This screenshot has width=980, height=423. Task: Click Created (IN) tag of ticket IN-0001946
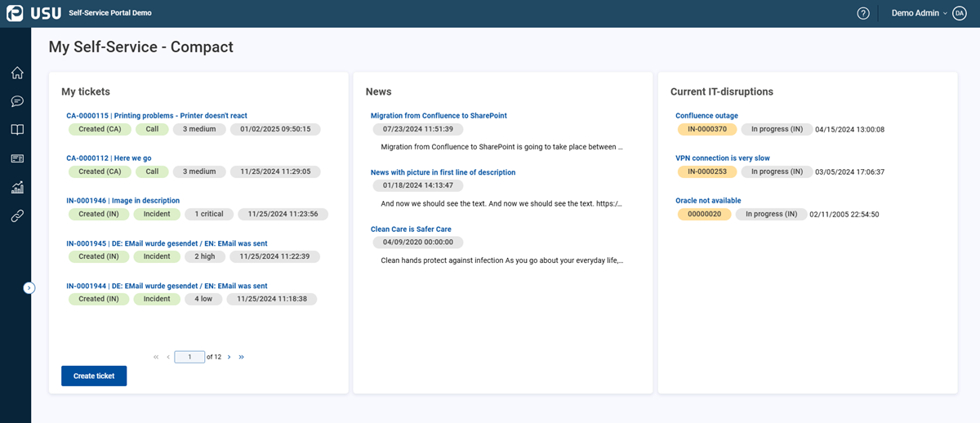point(99,214)
